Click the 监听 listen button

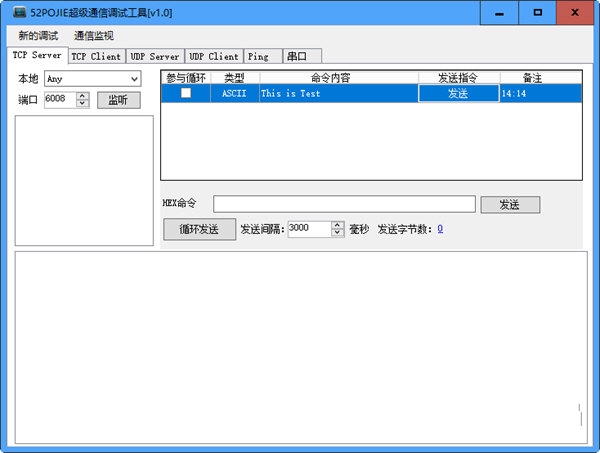[x=118, y=100]
